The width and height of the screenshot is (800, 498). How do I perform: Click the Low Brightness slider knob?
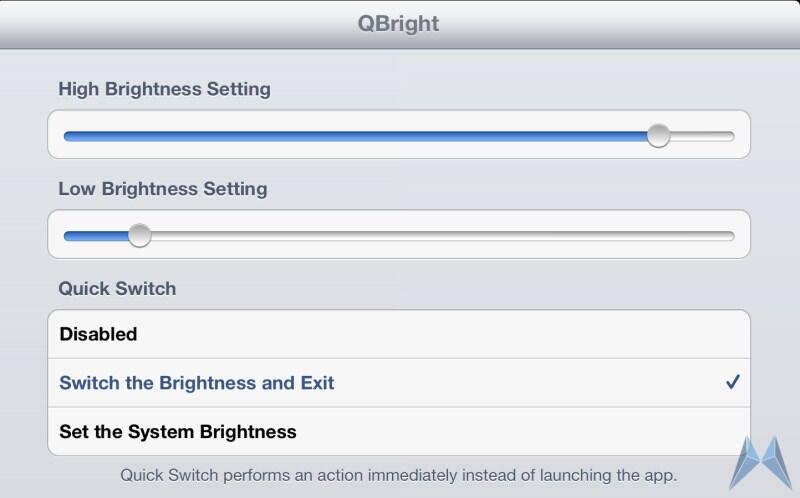[139, 236]
